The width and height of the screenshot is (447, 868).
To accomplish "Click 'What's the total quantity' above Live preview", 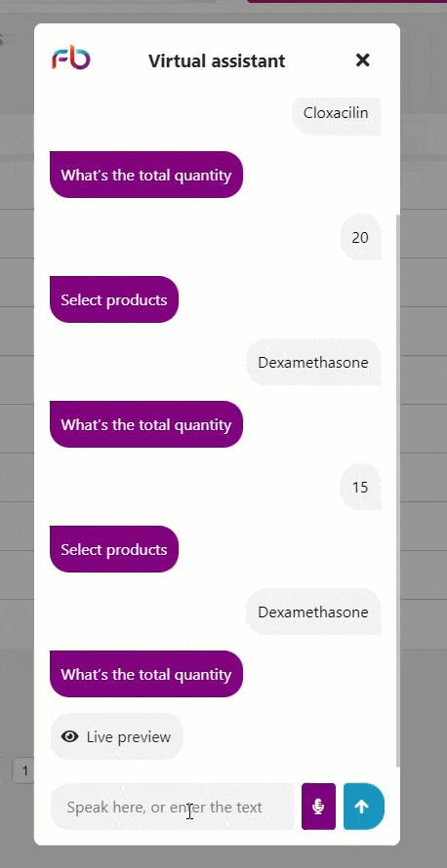I will [146, 674].
